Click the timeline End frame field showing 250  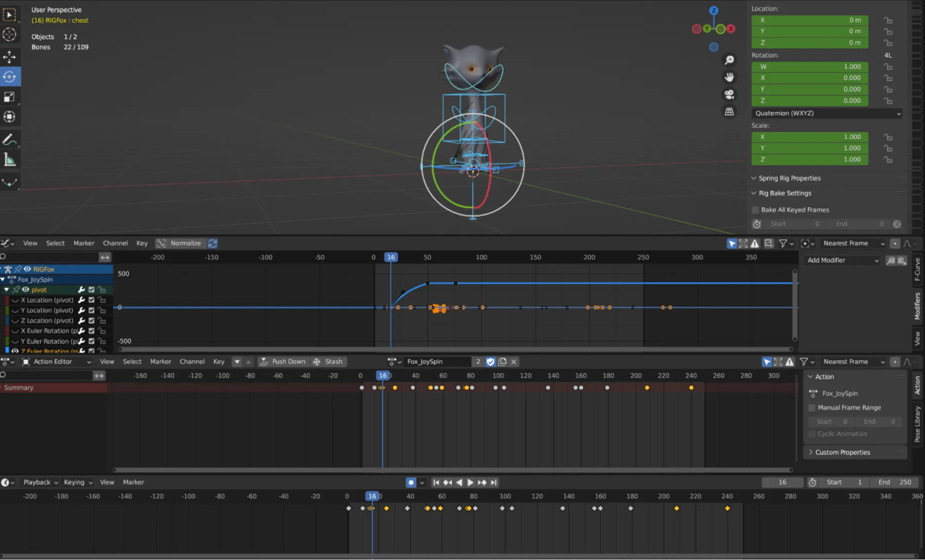(894, 482)
